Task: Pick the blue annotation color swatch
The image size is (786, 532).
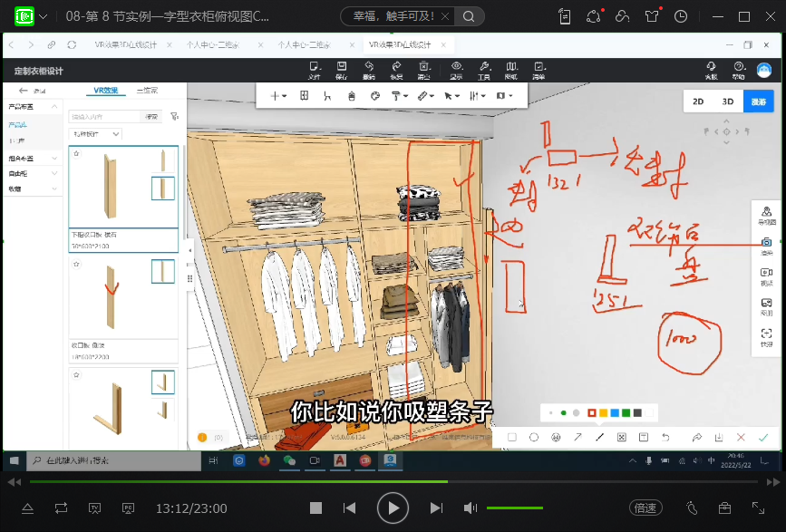Action: pos(614,413)
